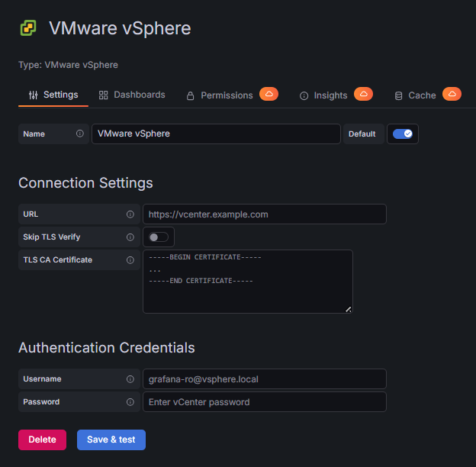Click the database icon on Cache tab
The height and width of the screenshot is (467, 476).
(399, 96)
